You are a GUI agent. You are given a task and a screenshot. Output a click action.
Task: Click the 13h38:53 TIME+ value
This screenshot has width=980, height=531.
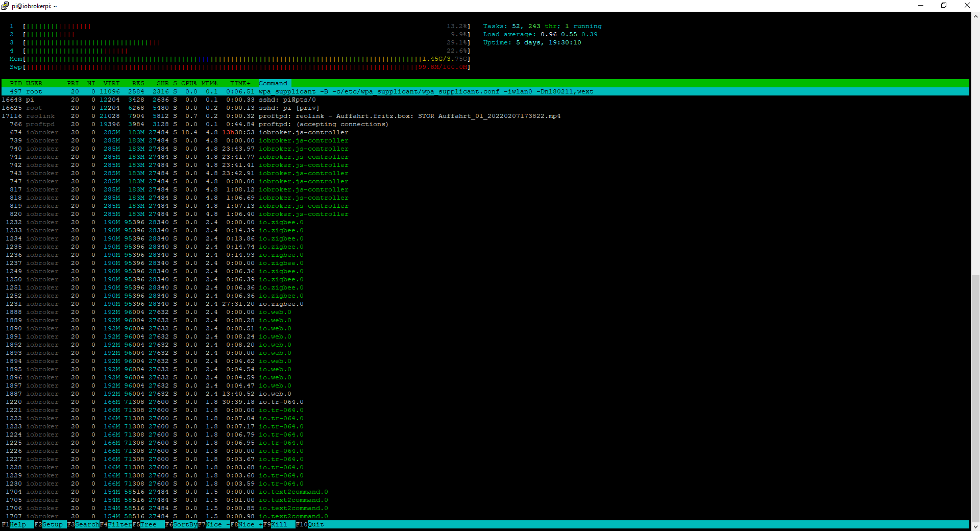pos(238,132)
